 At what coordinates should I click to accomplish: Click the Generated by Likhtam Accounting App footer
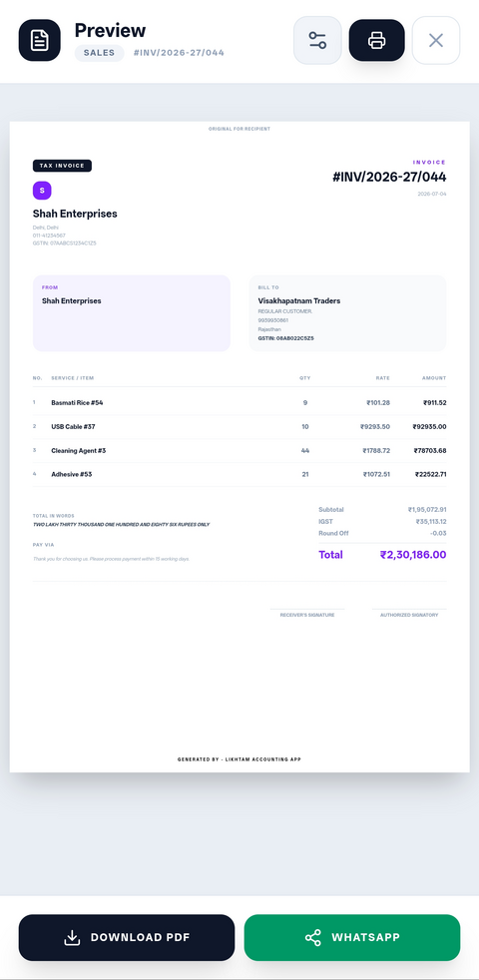coord(239,759)
